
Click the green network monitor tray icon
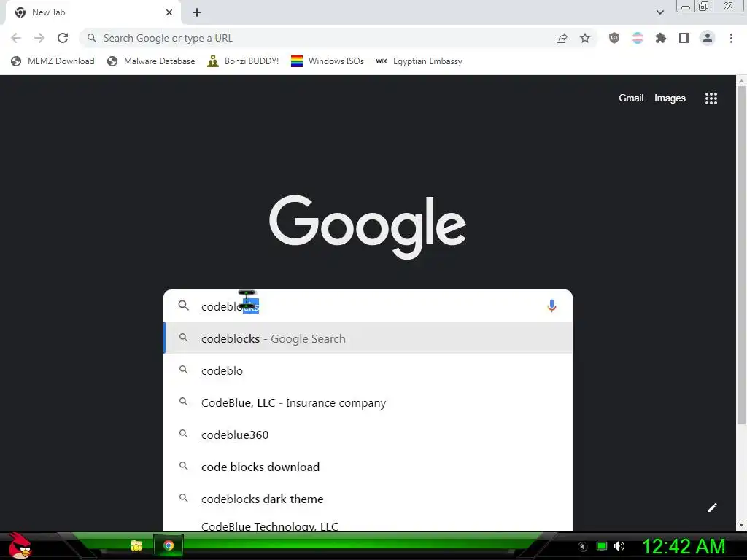point(602,546)
